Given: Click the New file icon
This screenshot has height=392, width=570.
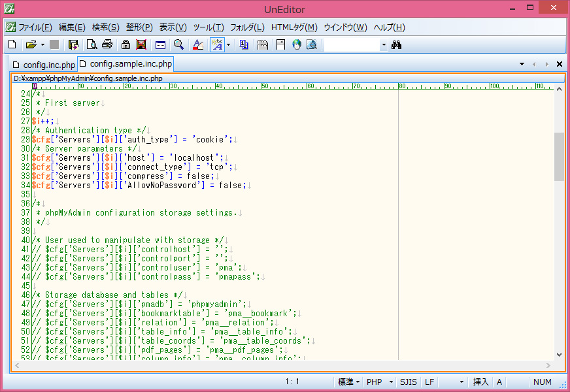Looking at the screenshot, I should [x=12, y=45].
